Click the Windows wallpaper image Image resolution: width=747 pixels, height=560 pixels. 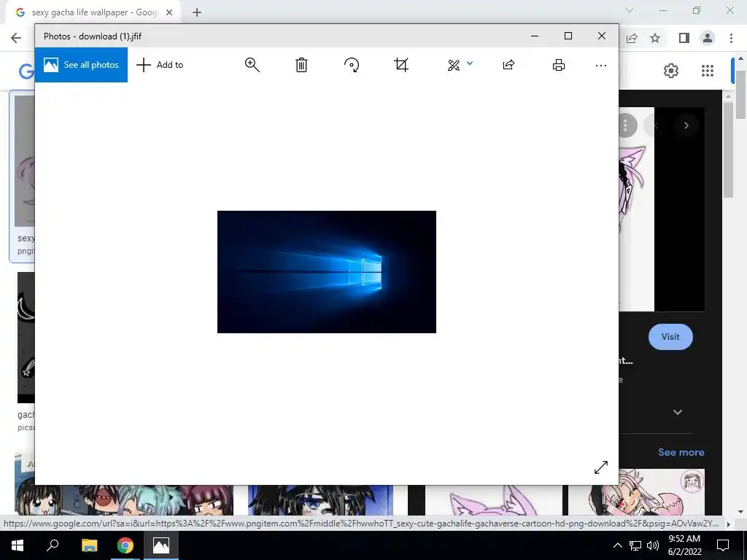(326, 272)
